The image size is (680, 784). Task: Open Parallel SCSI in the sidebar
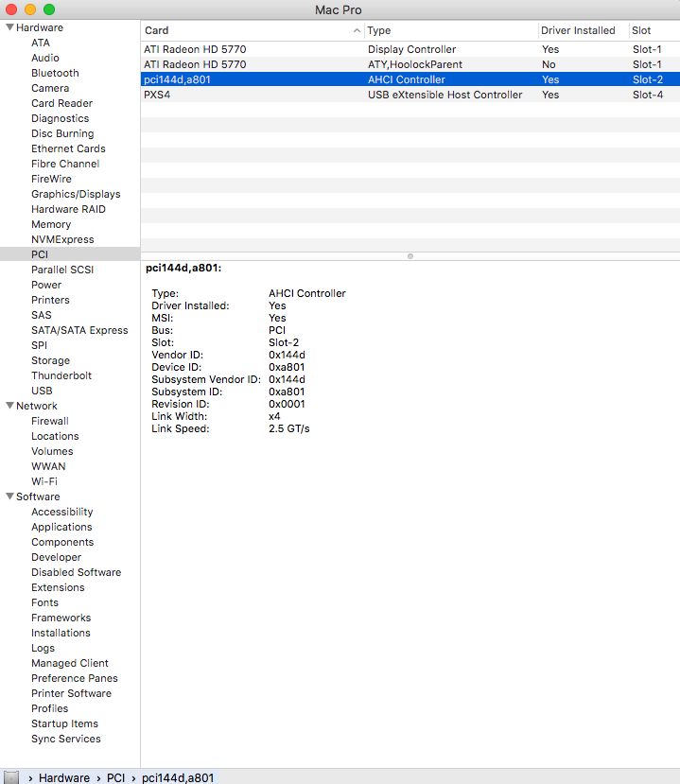62,270
